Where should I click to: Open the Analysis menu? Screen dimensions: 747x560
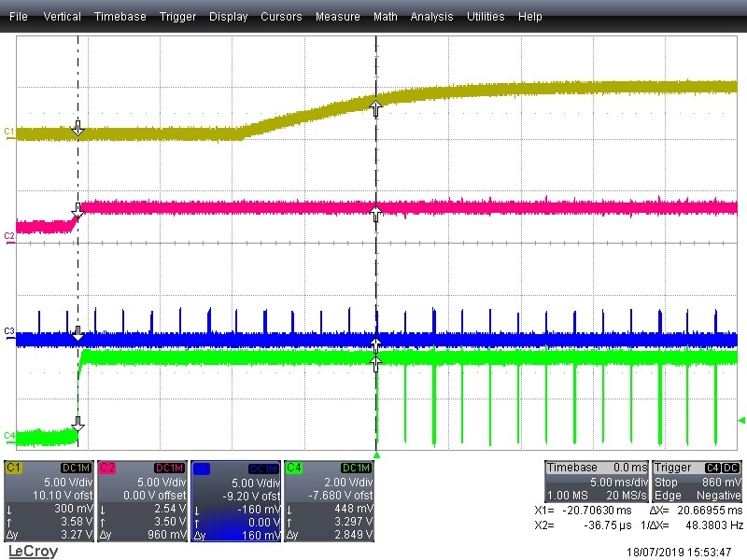[431, 16]
